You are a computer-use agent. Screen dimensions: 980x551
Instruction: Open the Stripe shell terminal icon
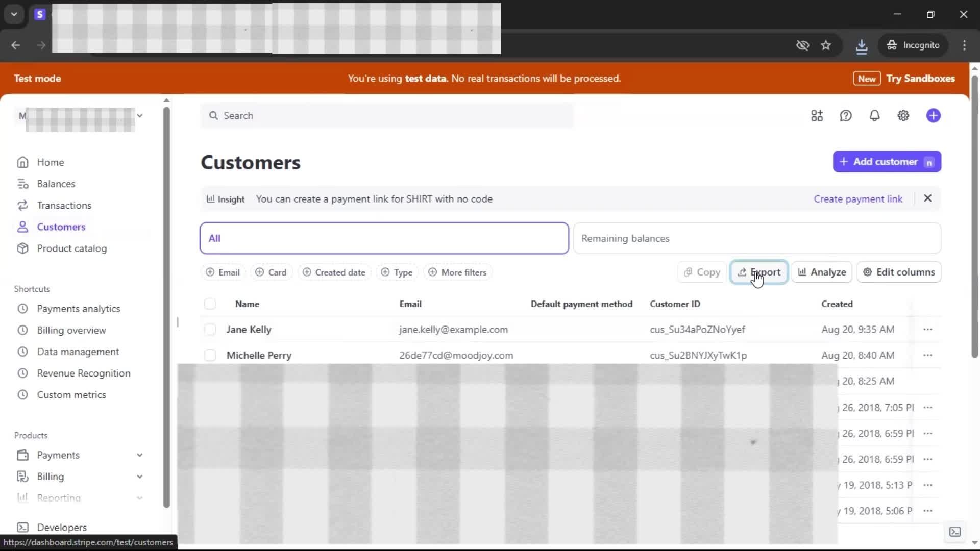(x=955, y=532)
